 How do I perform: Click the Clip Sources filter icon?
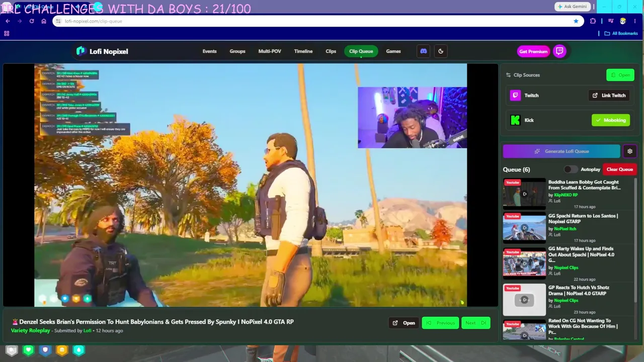(x=508, y=75)
